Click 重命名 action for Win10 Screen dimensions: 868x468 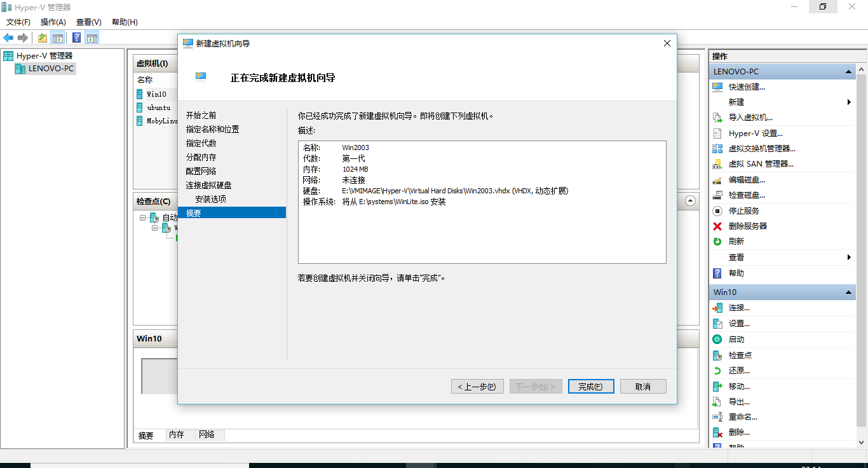tap(743, 417)
